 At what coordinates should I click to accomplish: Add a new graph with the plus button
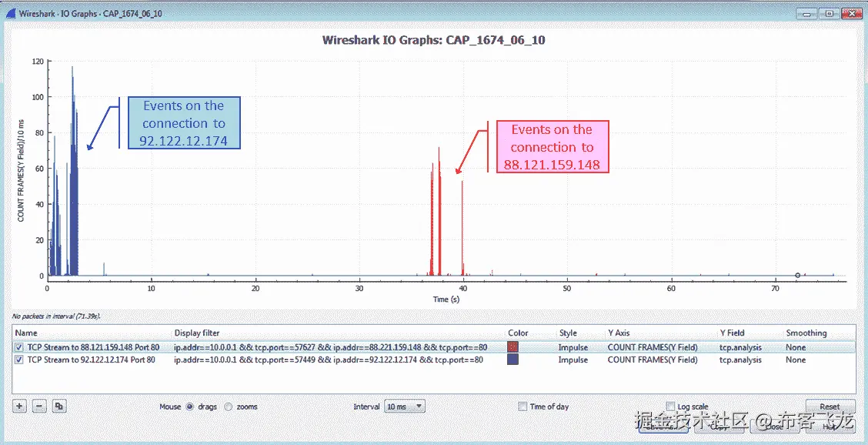pos(19,407)
